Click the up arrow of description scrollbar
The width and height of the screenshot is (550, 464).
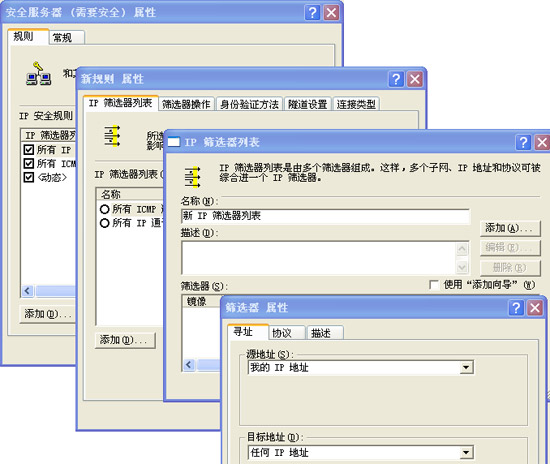[x=462, y=249]
